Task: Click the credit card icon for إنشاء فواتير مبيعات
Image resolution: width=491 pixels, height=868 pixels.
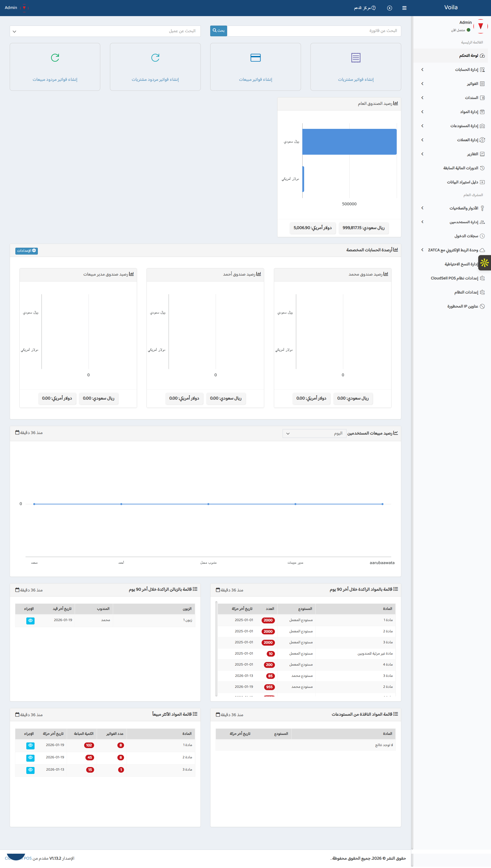Action: [256, 58]
